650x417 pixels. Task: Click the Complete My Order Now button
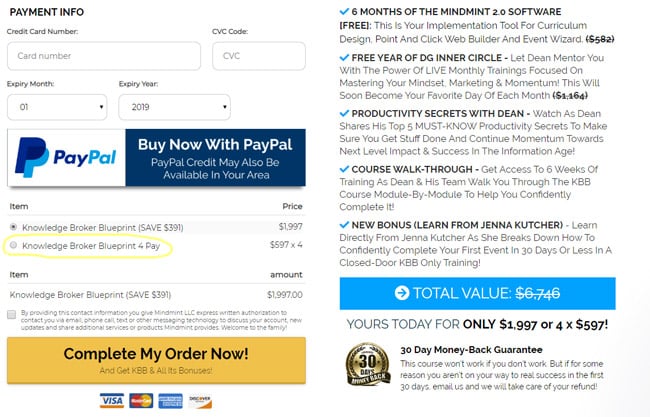(x=156, y=360)
